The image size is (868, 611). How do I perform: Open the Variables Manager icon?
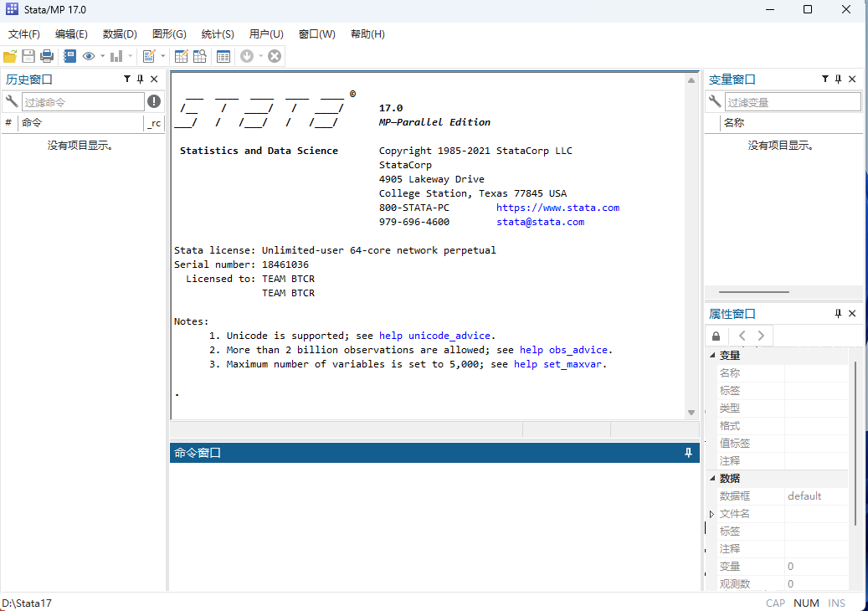tap(223, 56)
